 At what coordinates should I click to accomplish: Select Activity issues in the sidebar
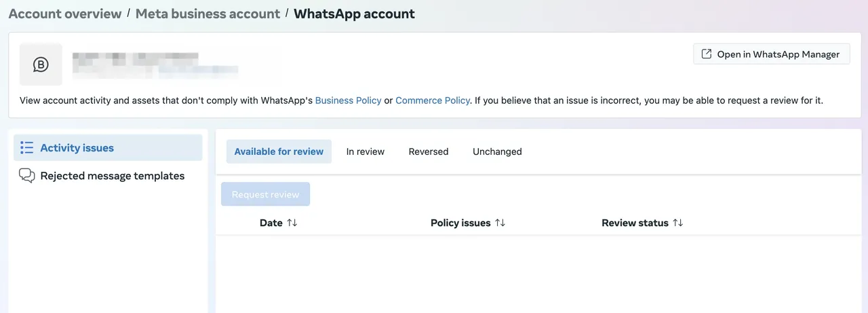[x=77, y=147]
